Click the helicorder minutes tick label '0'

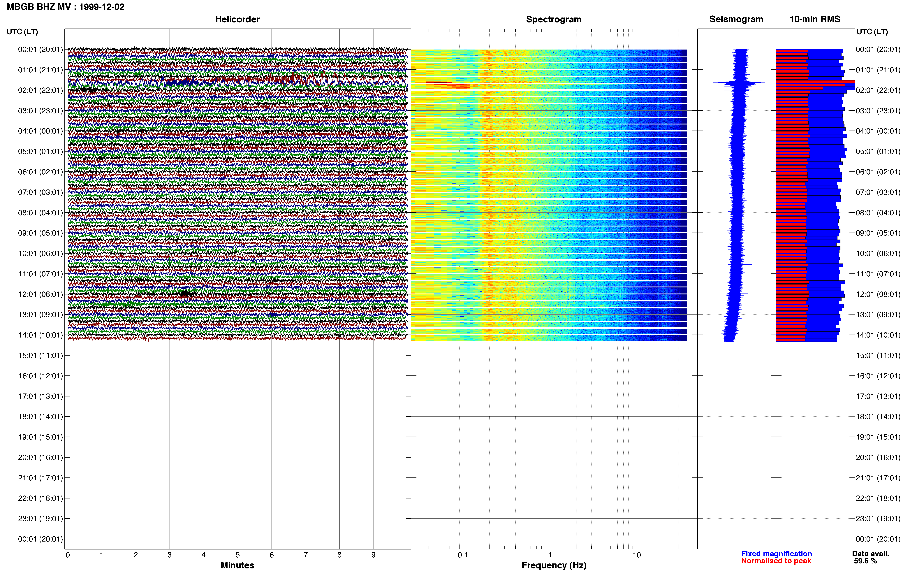(68, 555)
